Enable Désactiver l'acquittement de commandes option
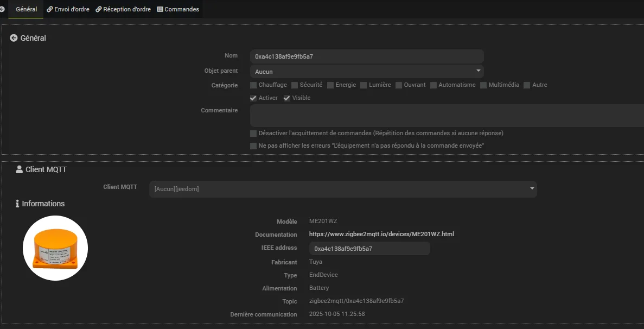Viewport: 644px width, 329px height. (253, 134)
